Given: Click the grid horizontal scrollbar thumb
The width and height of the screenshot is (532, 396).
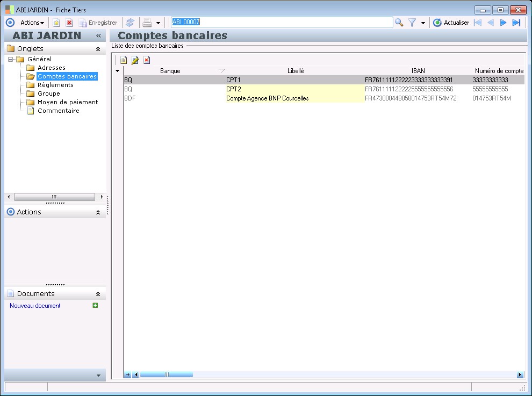Looking at the screenshot, I should [167, 375].
